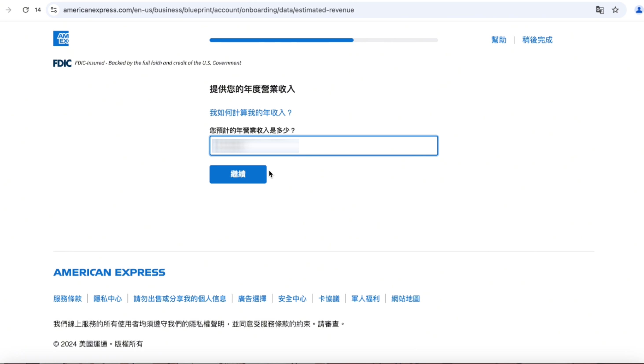
Task: Click the annual revenue input field
Action: click(x=323, y=146)
